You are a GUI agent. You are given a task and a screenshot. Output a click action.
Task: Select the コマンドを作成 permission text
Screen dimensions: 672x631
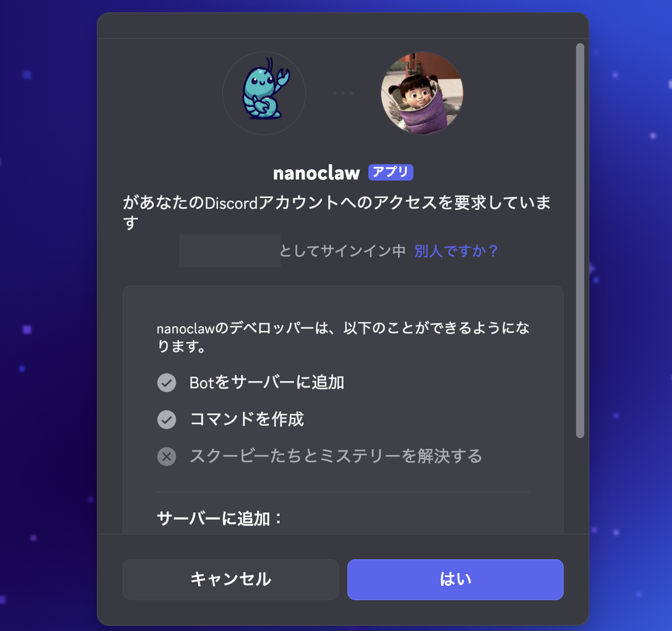pyautogui.click(x=247, y=419)
